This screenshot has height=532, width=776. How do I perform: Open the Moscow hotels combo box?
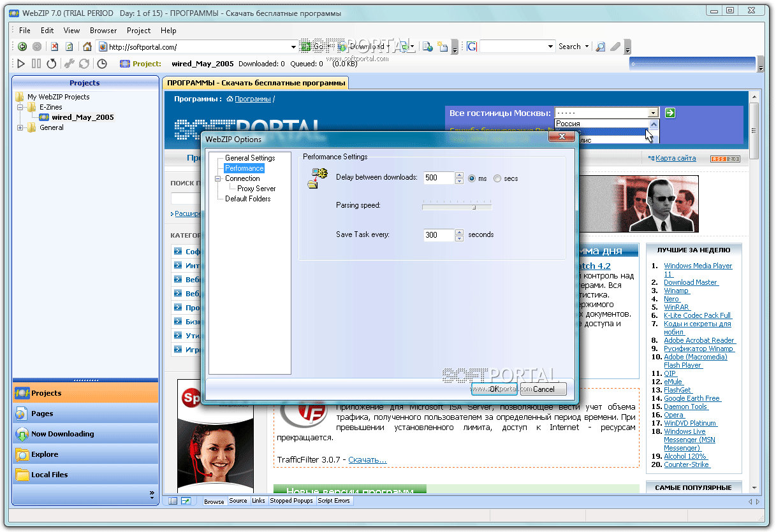point(606,113)
